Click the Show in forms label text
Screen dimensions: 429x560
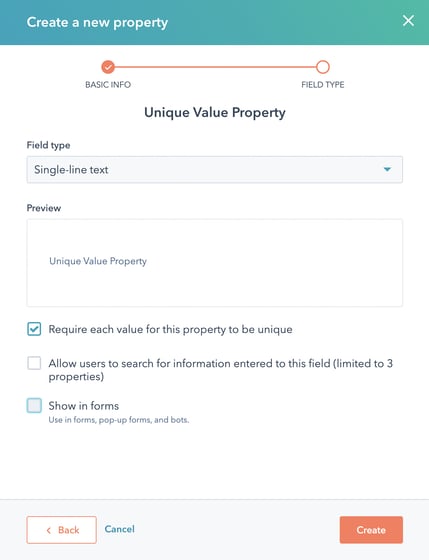tap(84, 406)
